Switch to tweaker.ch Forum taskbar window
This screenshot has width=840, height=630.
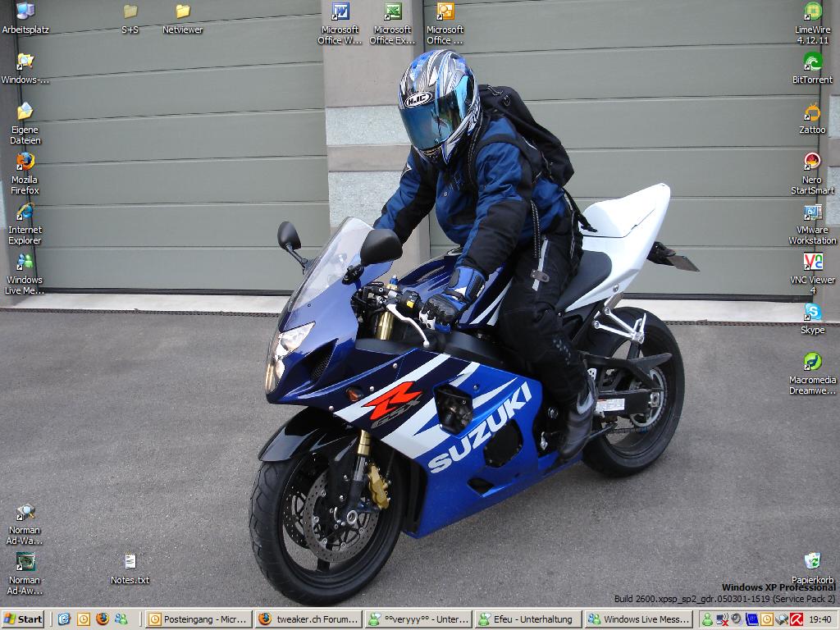(x=308, y=619)
